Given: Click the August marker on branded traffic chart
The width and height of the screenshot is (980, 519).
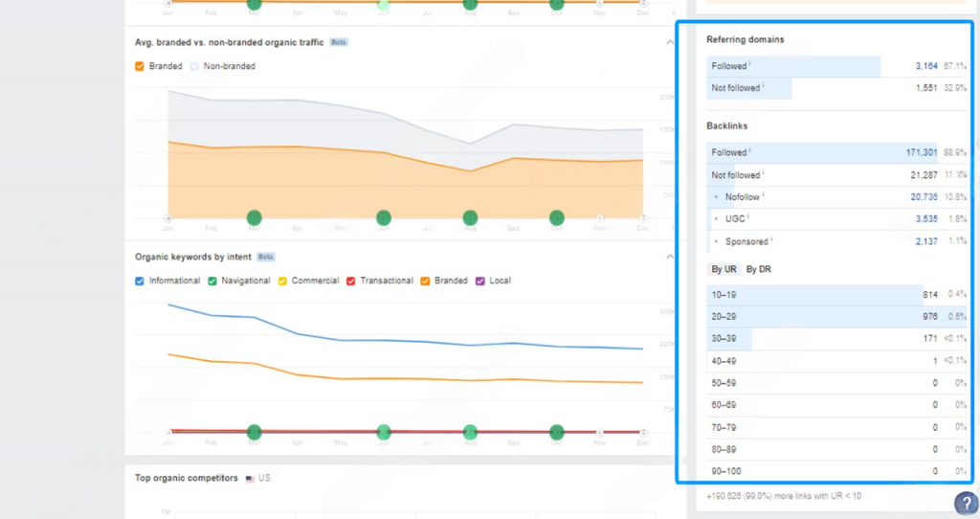Looking at the screenshot, I should (470, 217).
